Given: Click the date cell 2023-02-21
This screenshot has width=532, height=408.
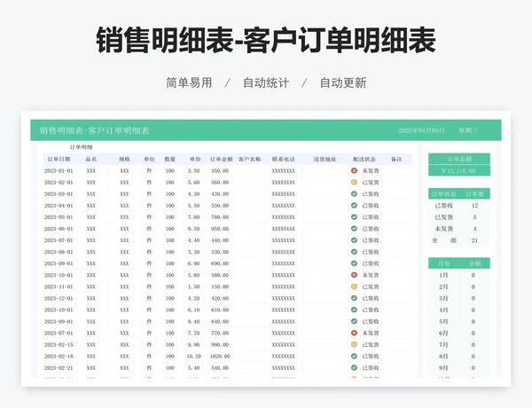Looking at the screenshot, I should (x=59, y=367).
